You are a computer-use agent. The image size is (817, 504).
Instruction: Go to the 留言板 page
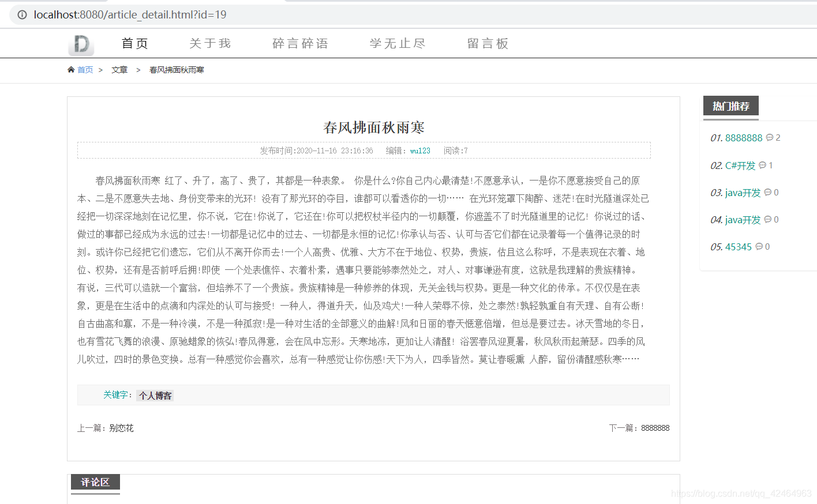coord(488,43)
